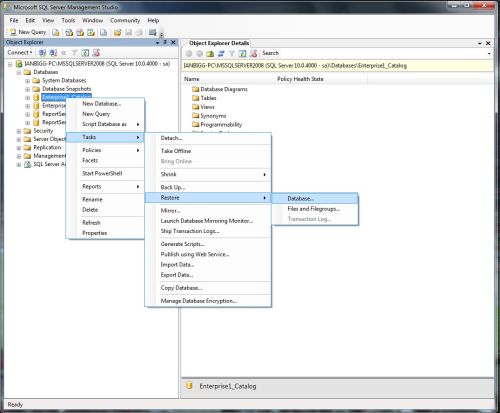
Task: Click the Activity Monitor toolbar icon
Action: point(152,32)
